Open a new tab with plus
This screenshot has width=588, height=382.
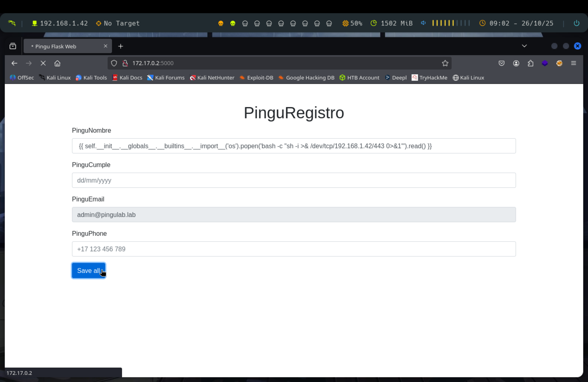click(121, 46)
